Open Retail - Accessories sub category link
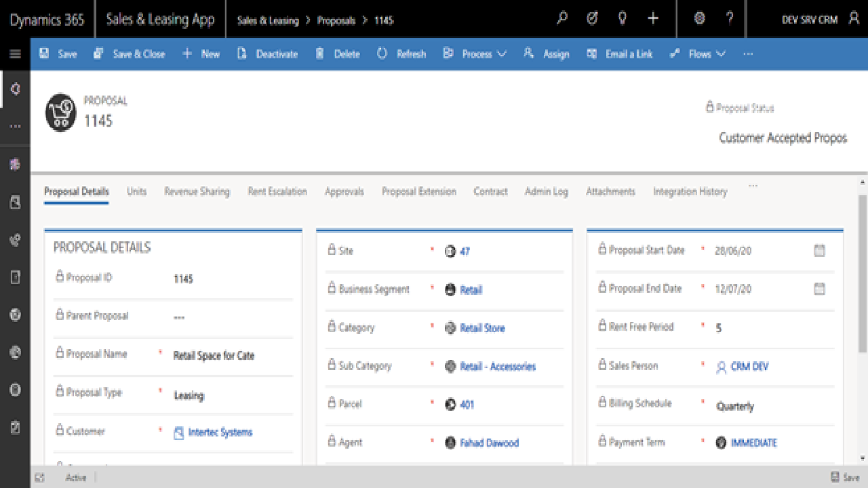The image size is (868, 488). pyautogui.click(x=498, y=367)
